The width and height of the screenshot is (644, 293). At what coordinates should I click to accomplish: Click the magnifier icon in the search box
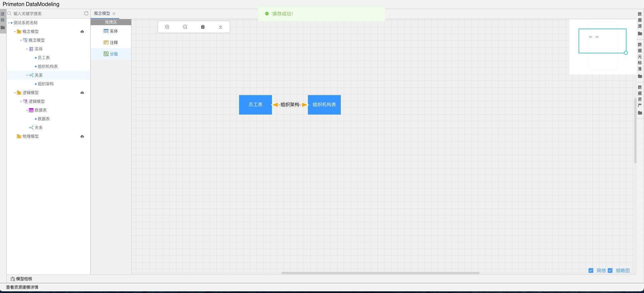10,13
